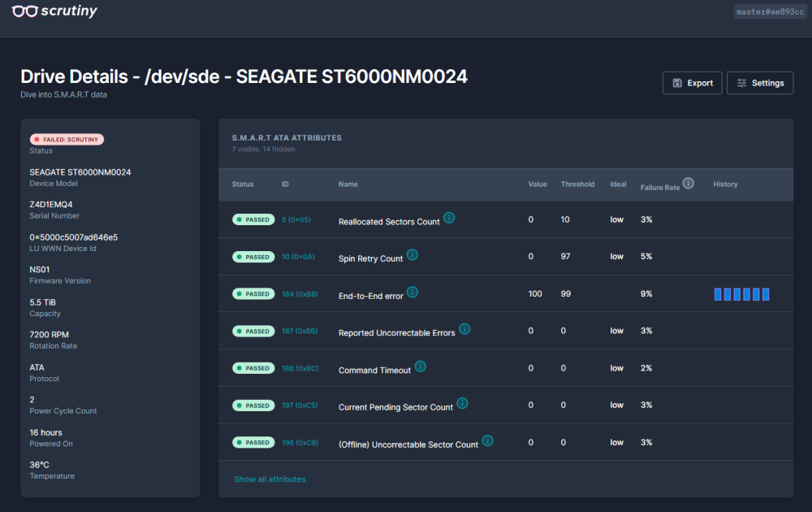Screen dimensions: 812x512
Task: Show all attributes link
Action: (270, 479)
